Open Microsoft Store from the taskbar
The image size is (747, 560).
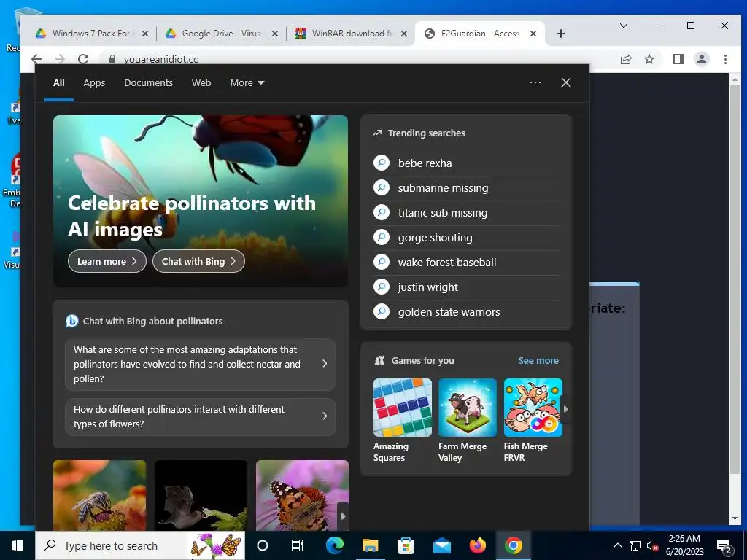406,545
